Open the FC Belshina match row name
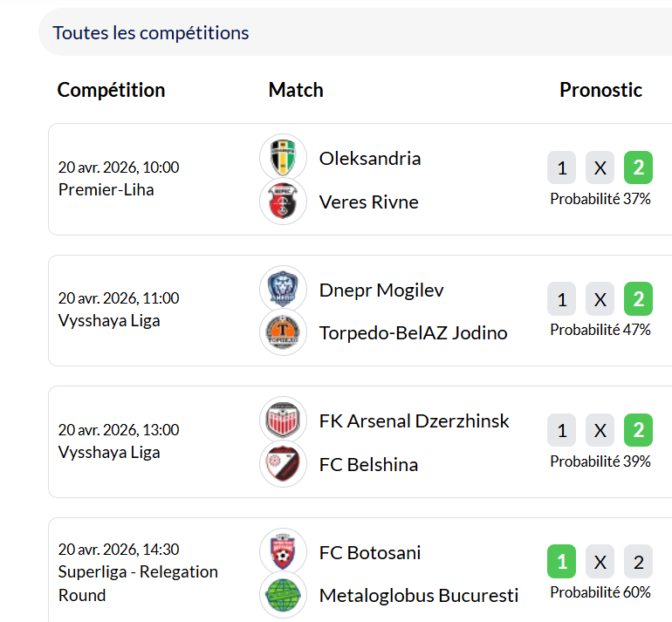 pos(368,464)
